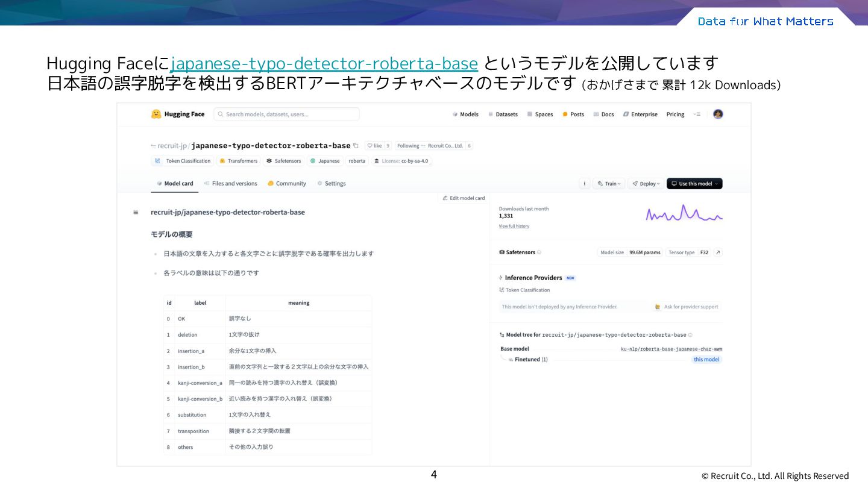This screenshot has width=868, height=488.
Task: Click the search models, datasets, users field
Action: click(x=286, y=114)
